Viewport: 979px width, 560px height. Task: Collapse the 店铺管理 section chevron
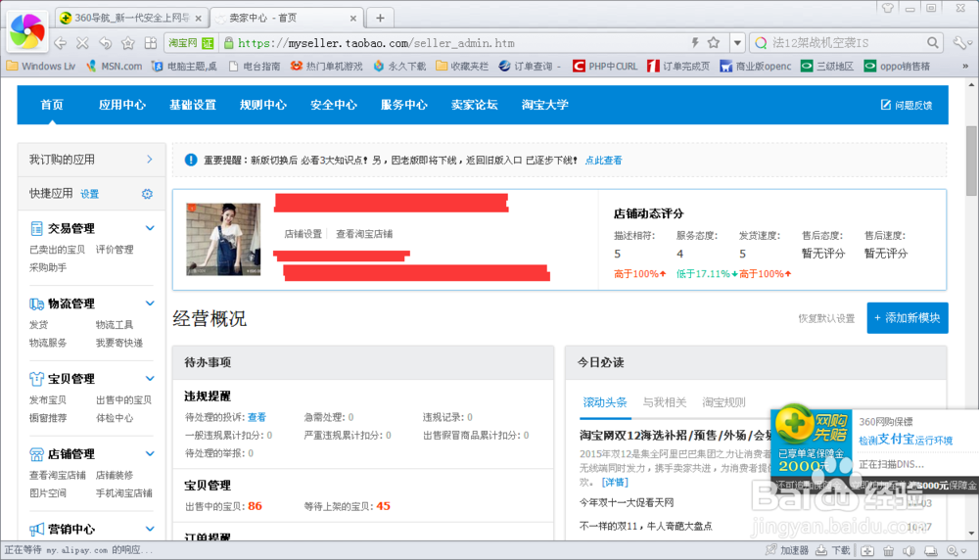point(150,454)
